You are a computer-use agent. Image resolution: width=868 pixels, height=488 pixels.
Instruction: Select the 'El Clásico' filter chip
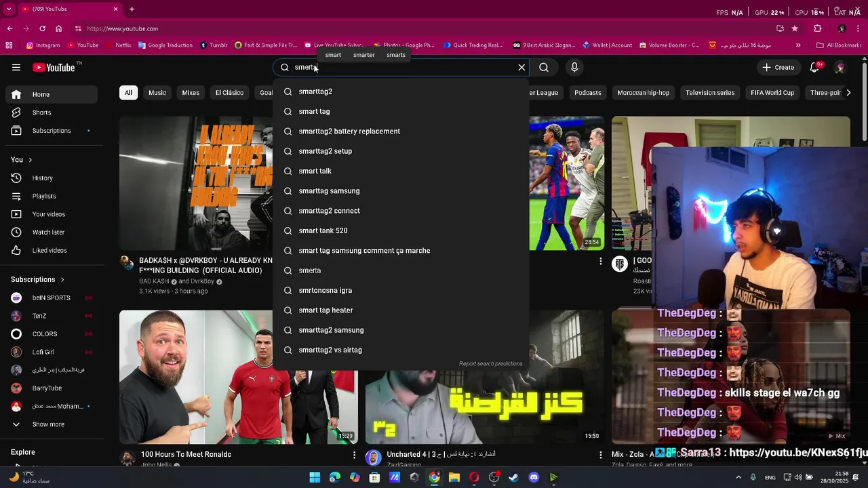pyautogui.click(x=229, y=93)
